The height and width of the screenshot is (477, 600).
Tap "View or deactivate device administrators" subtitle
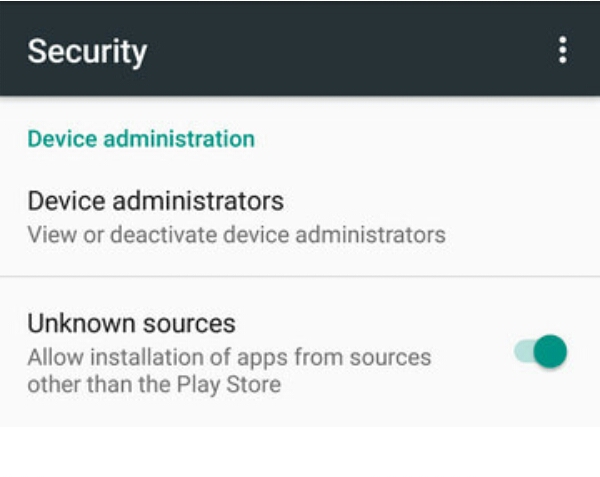236,236
